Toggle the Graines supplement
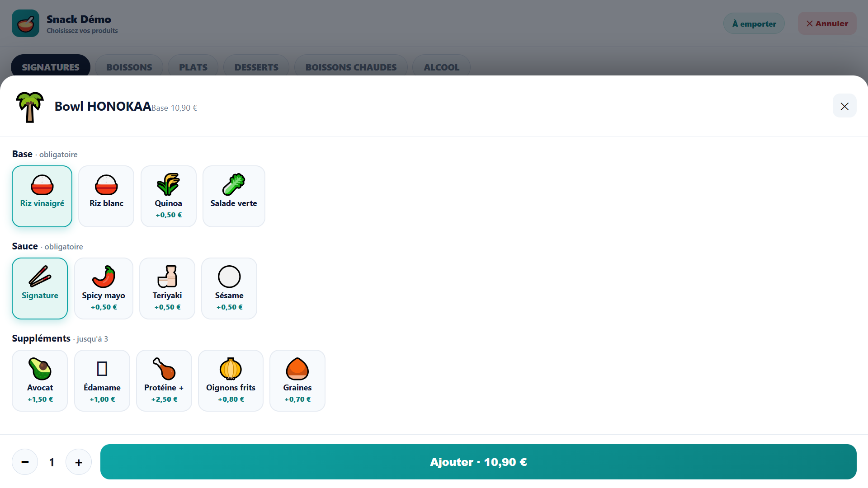This screenshot has height=488, width=868. point(297,380)
